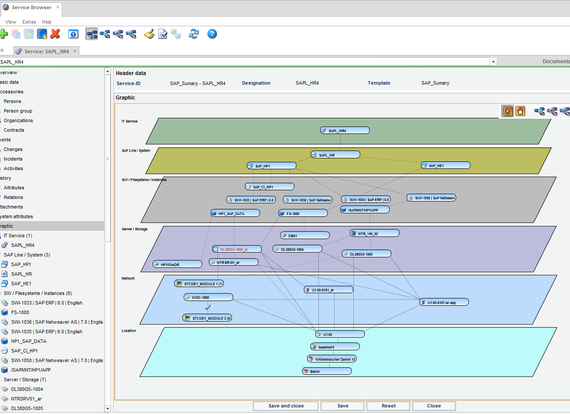Click the green plus add icon
Viewport: 570px width, 414px height.
(4, 34)
